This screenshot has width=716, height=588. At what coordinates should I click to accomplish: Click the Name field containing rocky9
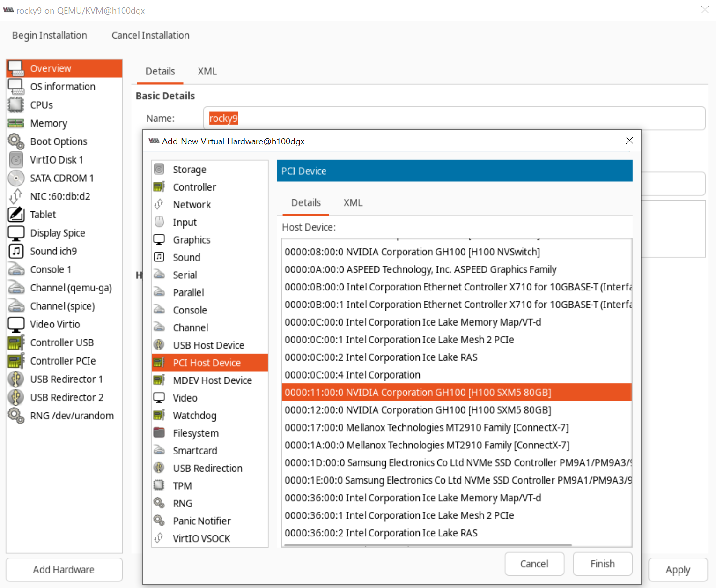coord(454,119)
